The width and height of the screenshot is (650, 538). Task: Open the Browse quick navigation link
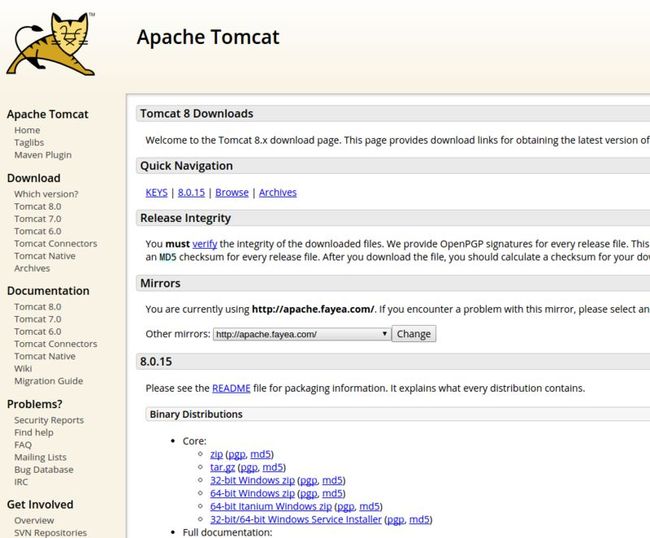pos(232,193)
